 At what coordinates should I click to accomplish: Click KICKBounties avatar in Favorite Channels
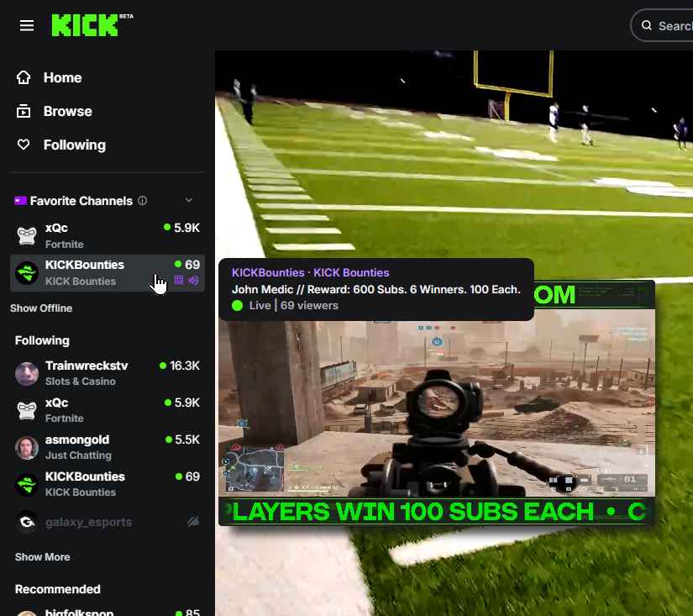coord(27,273)
